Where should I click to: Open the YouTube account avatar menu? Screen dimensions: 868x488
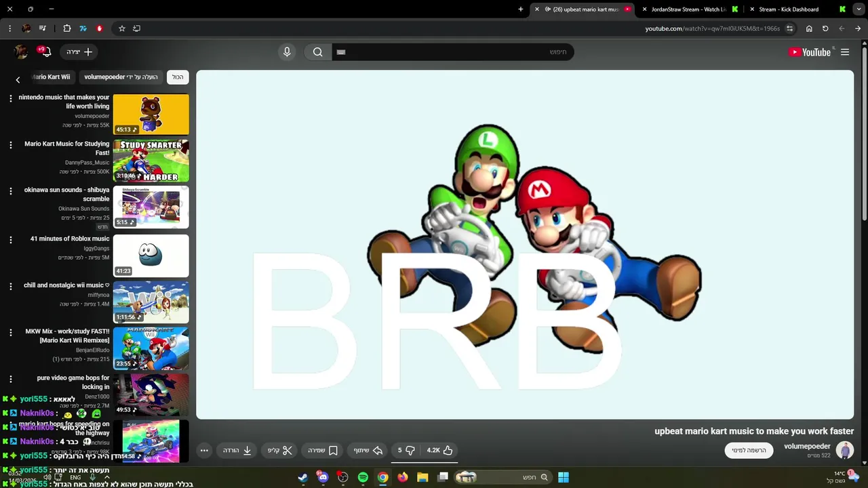(21, 52)
